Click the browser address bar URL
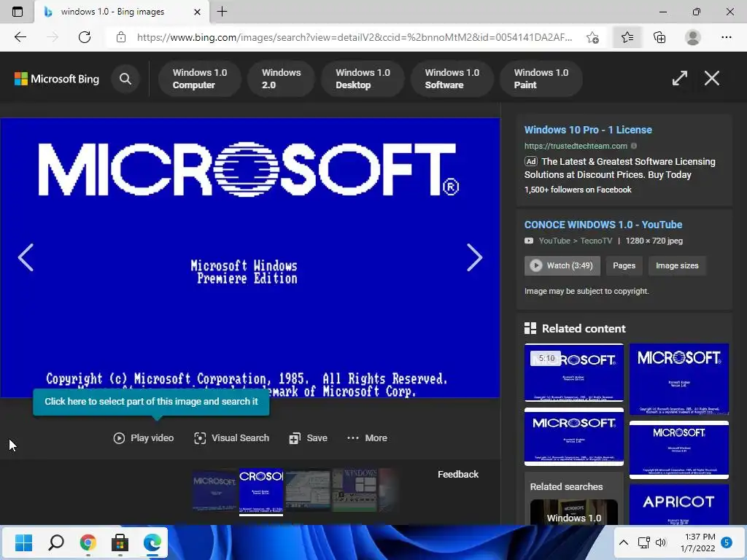The image size is (747, 560). (x=355, y=37)
